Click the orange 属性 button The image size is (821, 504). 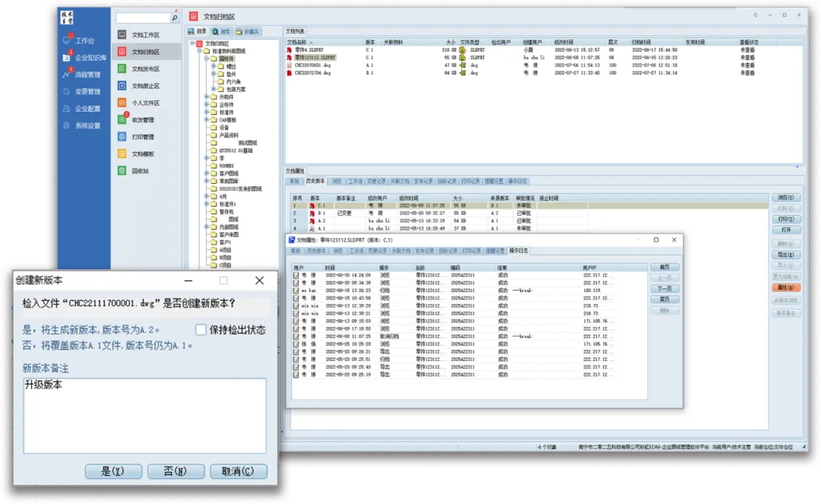[785, 287]
